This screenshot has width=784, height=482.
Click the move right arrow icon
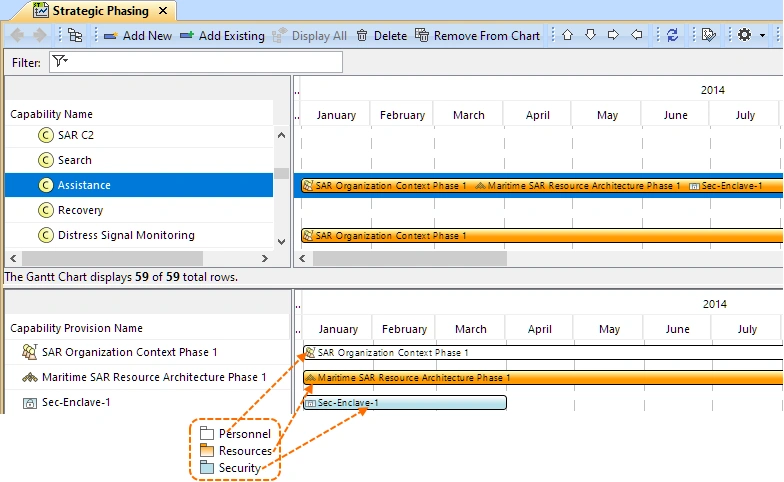[x=613, y=35]
